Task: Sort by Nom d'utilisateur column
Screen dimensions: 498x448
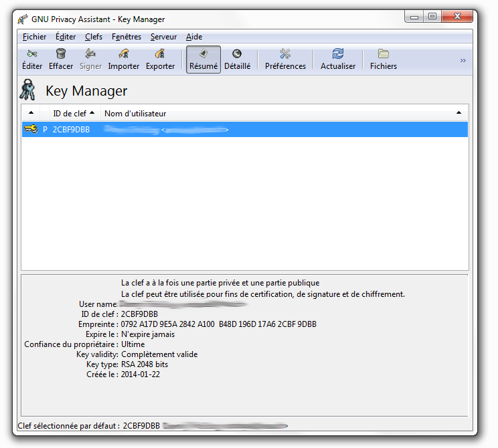Action: (x=284, y=113)
